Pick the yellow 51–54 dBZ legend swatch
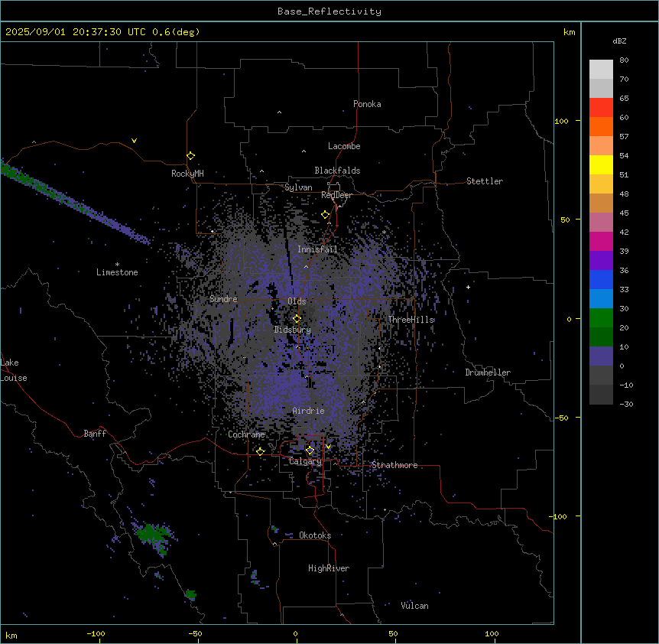Image resolution: width=659 pixels, height=644 pixels. (601, 164)
